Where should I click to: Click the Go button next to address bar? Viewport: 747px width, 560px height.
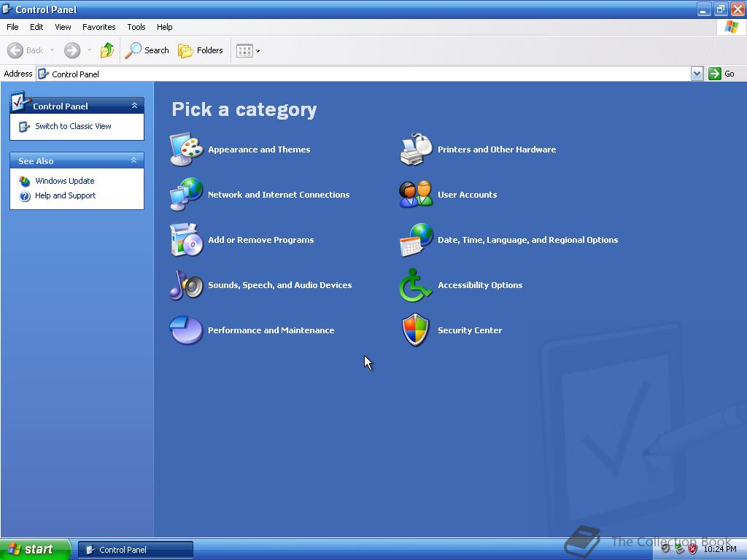click(721, 74)
